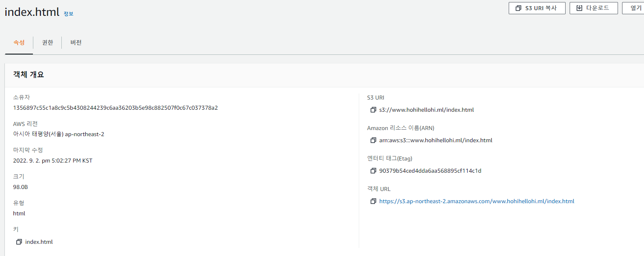Click the 엔터티 태그(Etag) label
The height and width of the screenshot is (256, 644).
[390, 158]
